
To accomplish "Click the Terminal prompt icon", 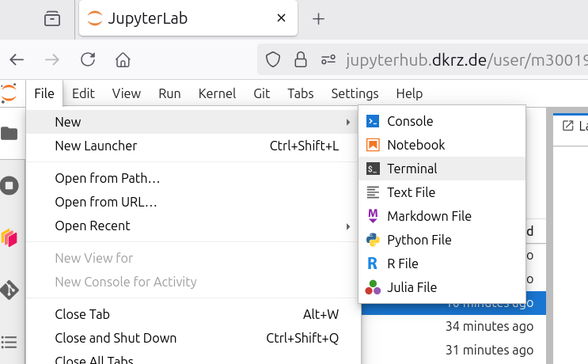I will click(x=373, y=169).
